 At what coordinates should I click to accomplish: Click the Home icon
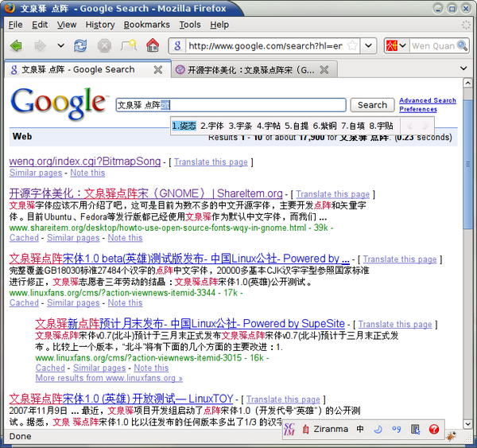(x=153, y=46)
